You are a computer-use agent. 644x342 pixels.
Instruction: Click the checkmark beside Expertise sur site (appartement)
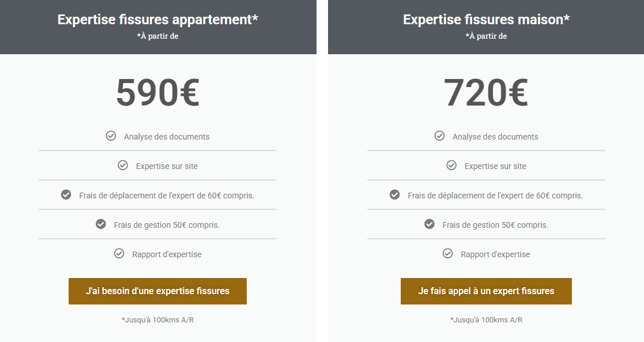pos(123,165)
